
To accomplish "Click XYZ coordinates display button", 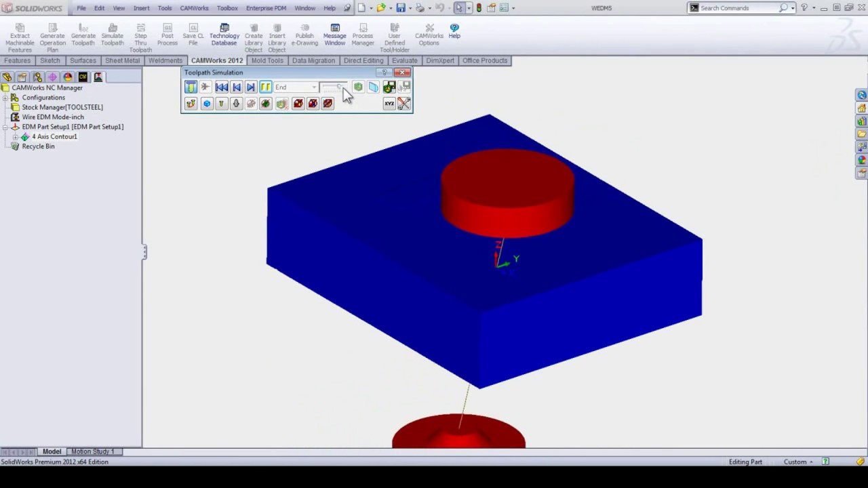I will coord(389,104).
